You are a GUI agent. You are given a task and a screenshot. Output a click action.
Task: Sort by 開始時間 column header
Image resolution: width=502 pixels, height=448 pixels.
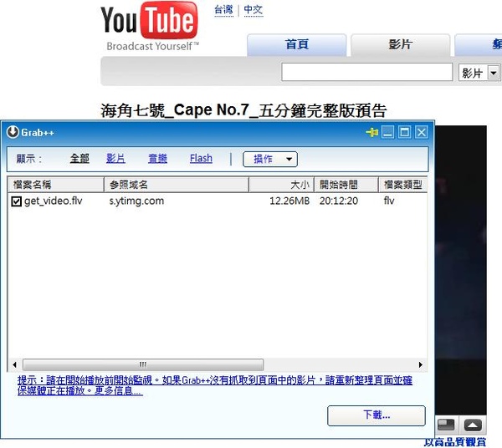[x=346, y=185]
